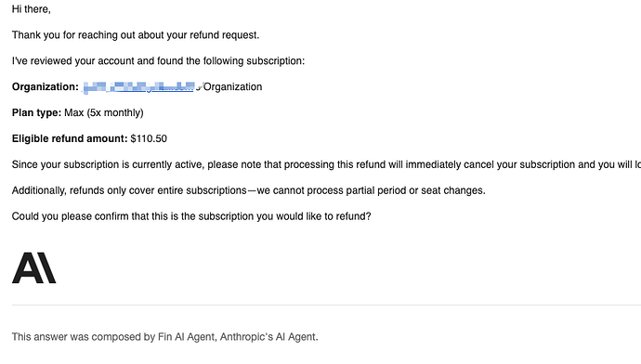
Task: Click the "Could you please confirm" question
Action: click(x=191, y=216)
